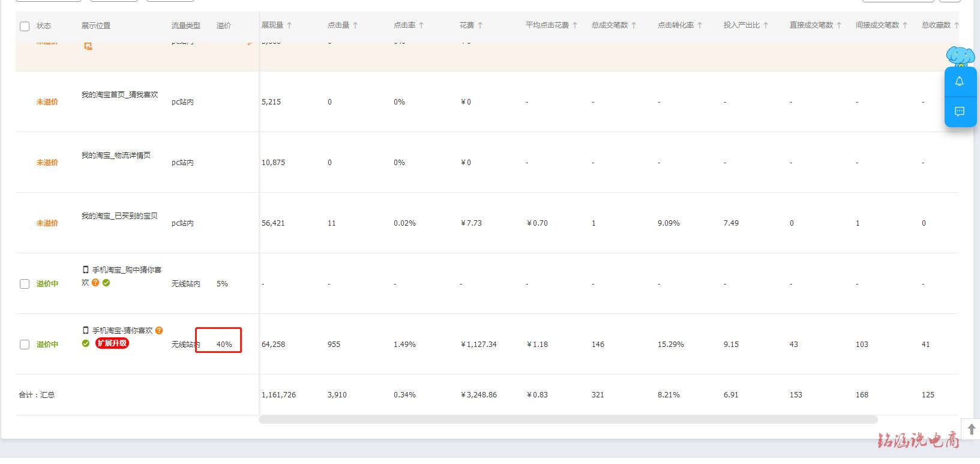Image resolution: width=980 pixels, height=464 pixels.
Task: Click 展示位置 column header label
Action: click(x=96, y=26)
